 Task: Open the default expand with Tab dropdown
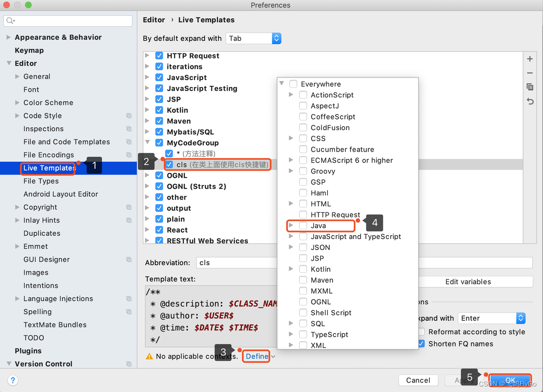click(253, 38)
